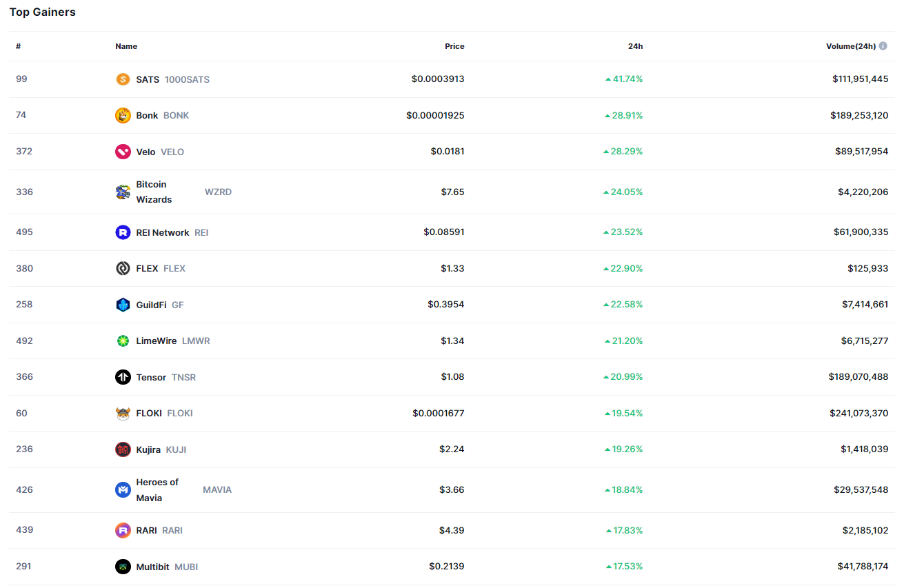924x588 pixels.
Task: Open the GuildFi coin page link
Action: pyautogui.click(x=151, y=305)
